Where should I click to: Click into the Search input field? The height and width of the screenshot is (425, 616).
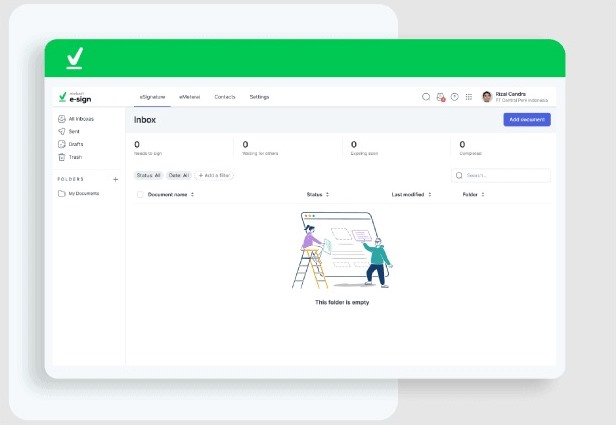(501, 176)
